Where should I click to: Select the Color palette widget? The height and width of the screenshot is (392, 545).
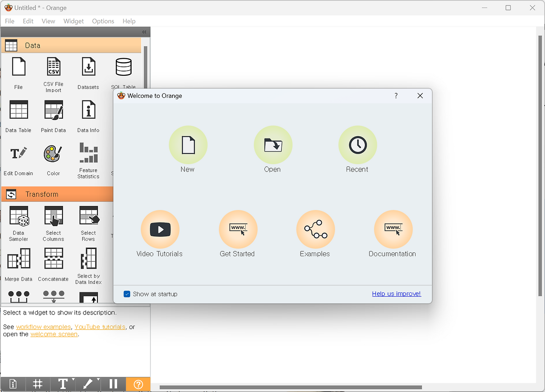coord(53,160)
